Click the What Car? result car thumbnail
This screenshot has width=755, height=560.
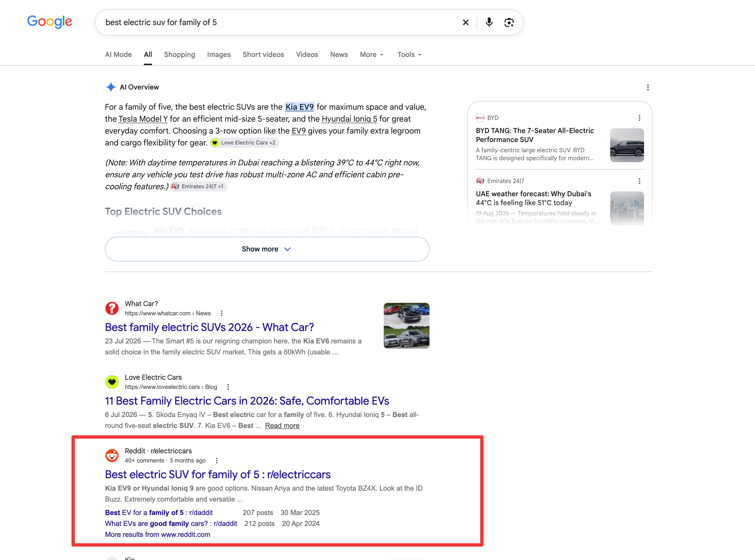point(406,326)
